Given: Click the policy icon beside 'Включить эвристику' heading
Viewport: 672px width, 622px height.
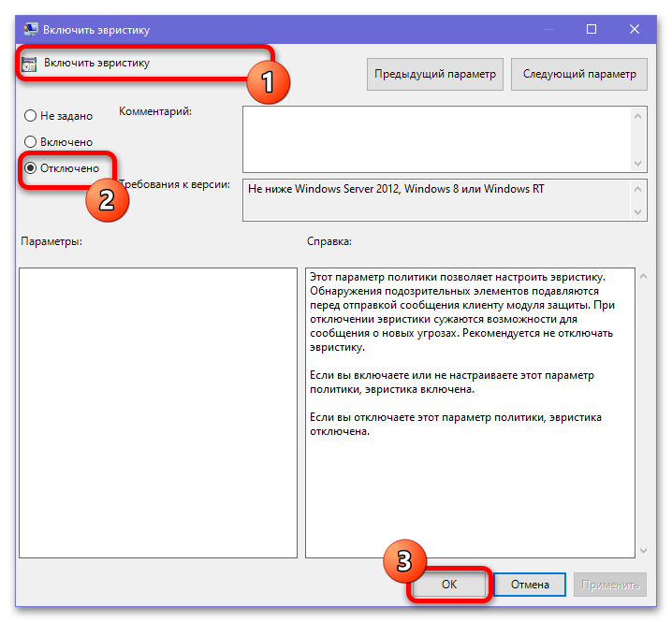Looking at the screenshot, I should pyautogui.click(x=29, y=64).
